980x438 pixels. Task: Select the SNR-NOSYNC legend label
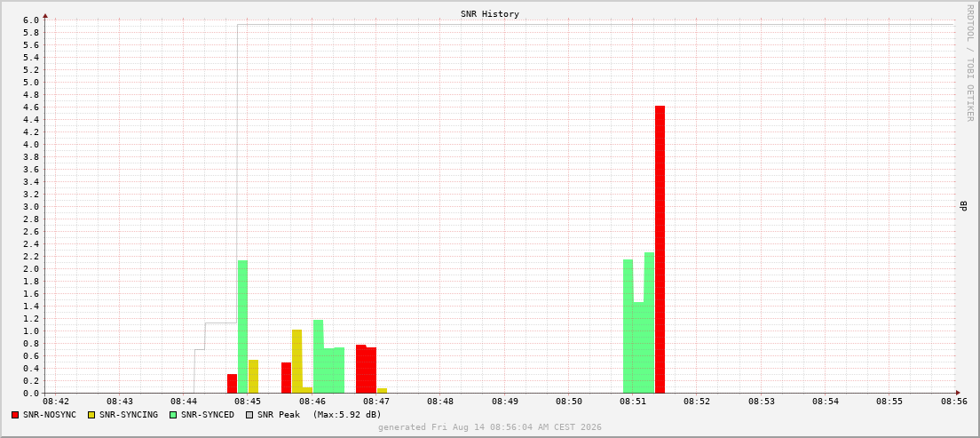coord(50,414)
